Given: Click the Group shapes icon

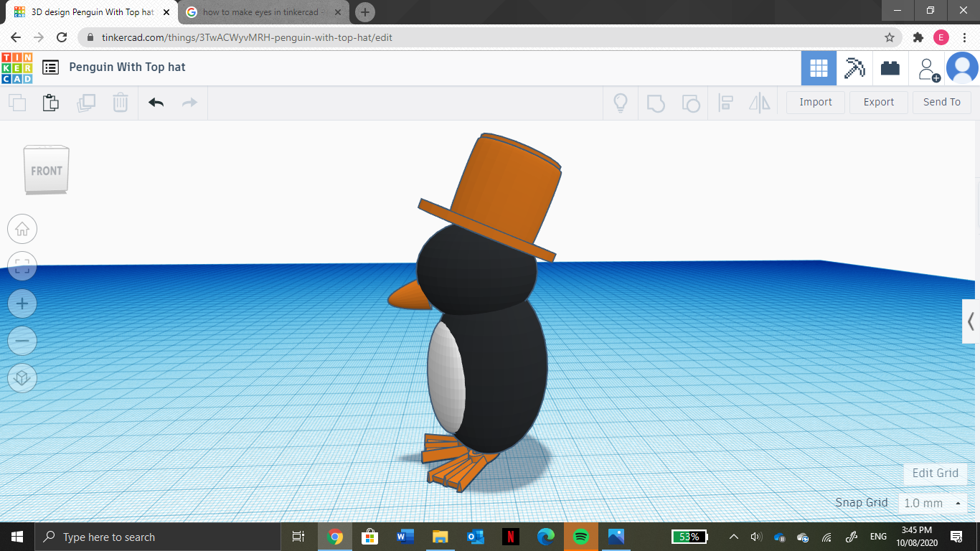Looking at the screenshot, I should pyautogui.click(x=656, y=103).
